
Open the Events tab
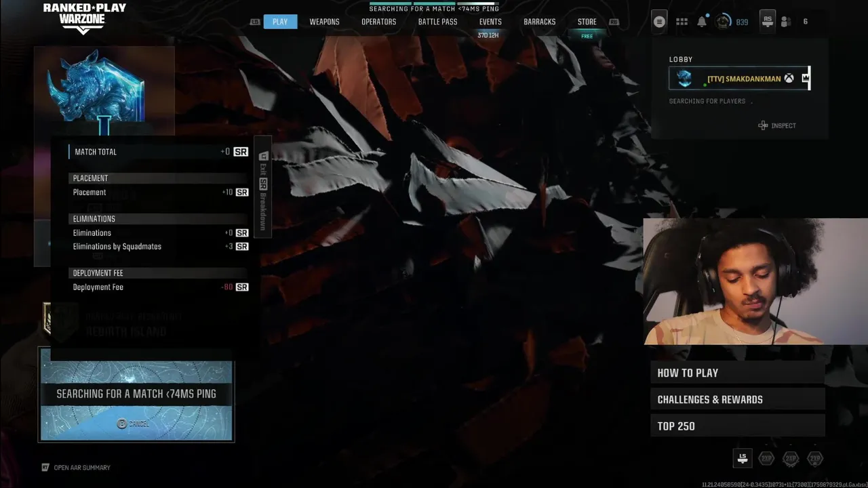[490, 22]
